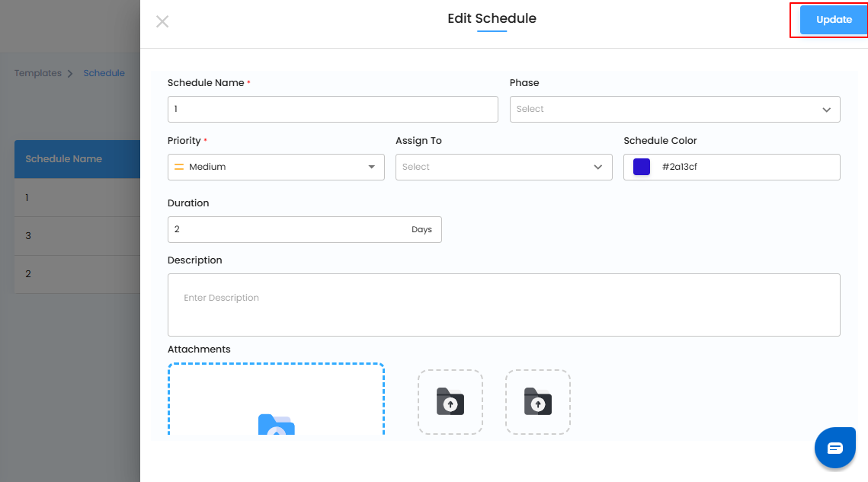
Task: Open the Schedule breadcrumb link
Action: tap(104, 73)
